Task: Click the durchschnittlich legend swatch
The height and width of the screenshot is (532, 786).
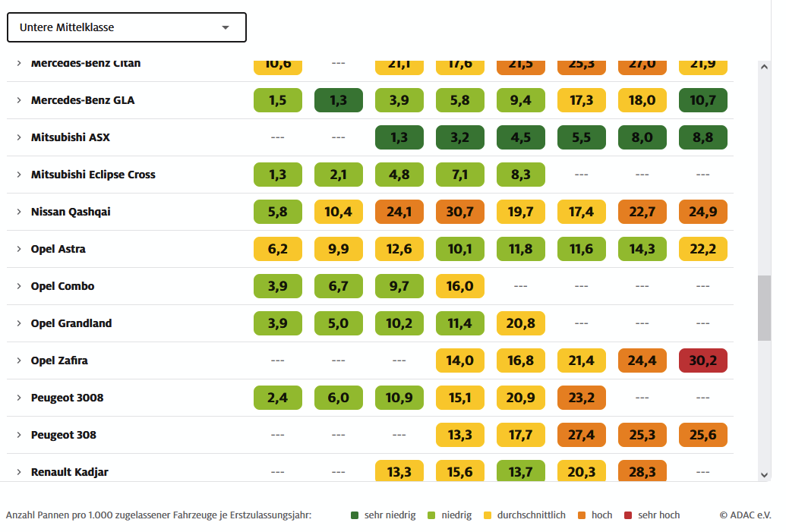Action: tap(488, 515)
